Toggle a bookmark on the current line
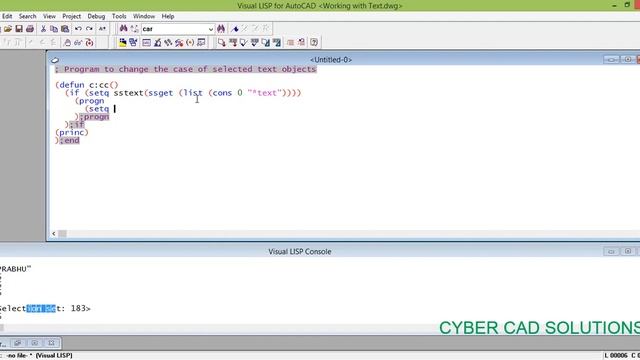 235,29
